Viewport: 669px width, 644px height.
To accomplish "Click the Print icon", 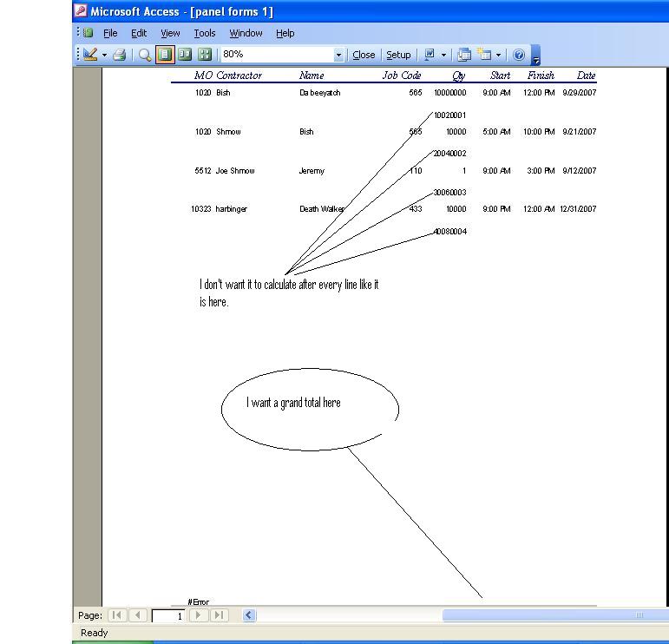I will [x=120, y=54].
